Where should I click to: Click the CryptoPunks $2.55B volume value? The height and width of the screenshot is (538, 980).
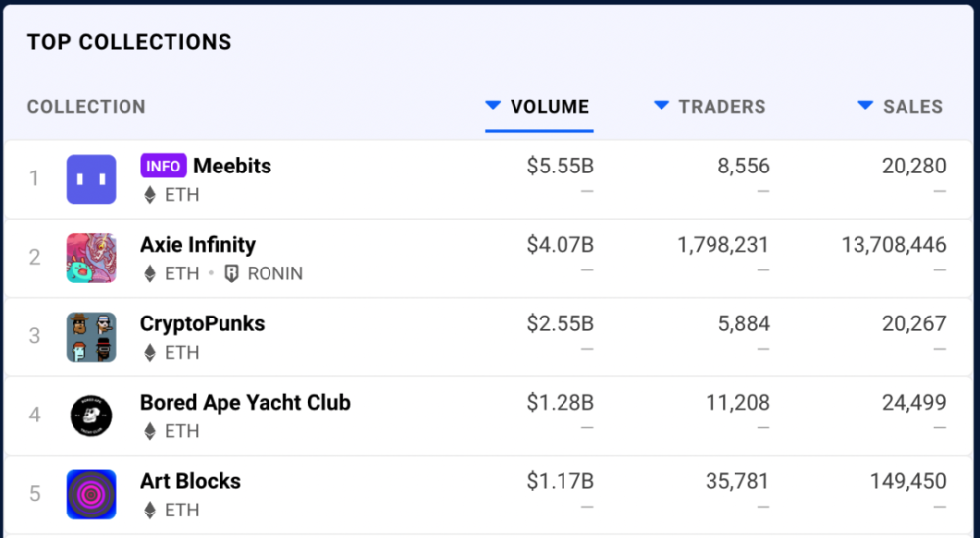560,323
